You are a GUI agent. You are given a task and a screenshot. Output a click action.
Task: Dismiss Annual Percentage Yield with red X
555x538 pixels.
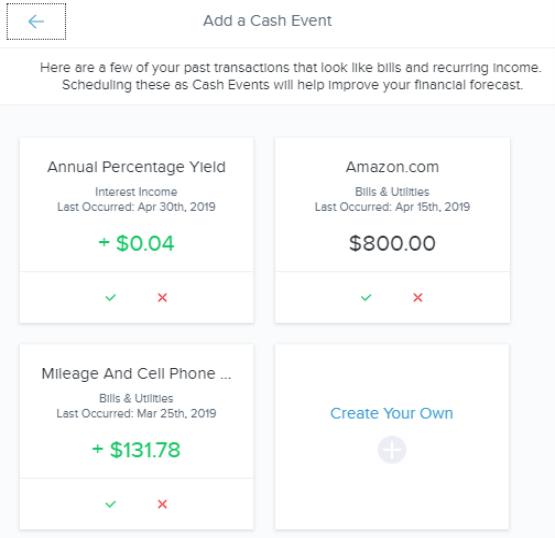162,297
